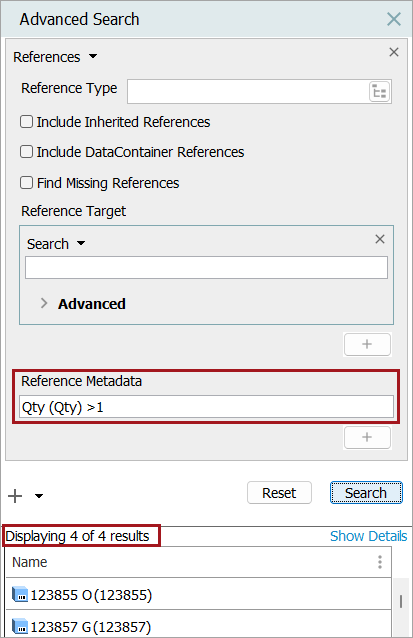Click the product icon for 123857 G
413x638 pixels.
point(20,626)
